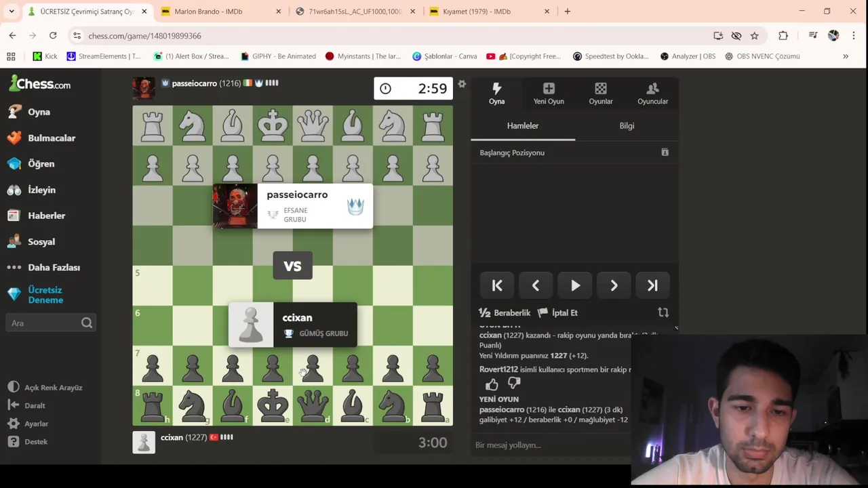
Task: Select the Yeni Oyun tab
Action: 549,94
